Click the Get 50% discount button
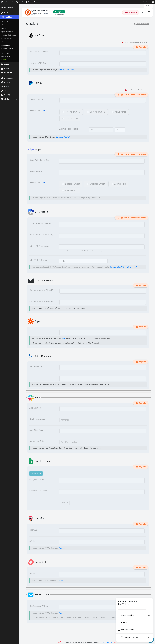Viewport: 155px width, 644px height. (x=131, y=13)
